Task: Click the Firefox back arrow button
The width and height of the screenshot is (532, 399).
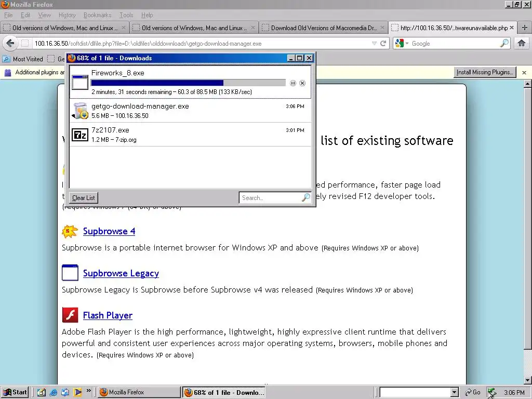Action: [10, 44]
